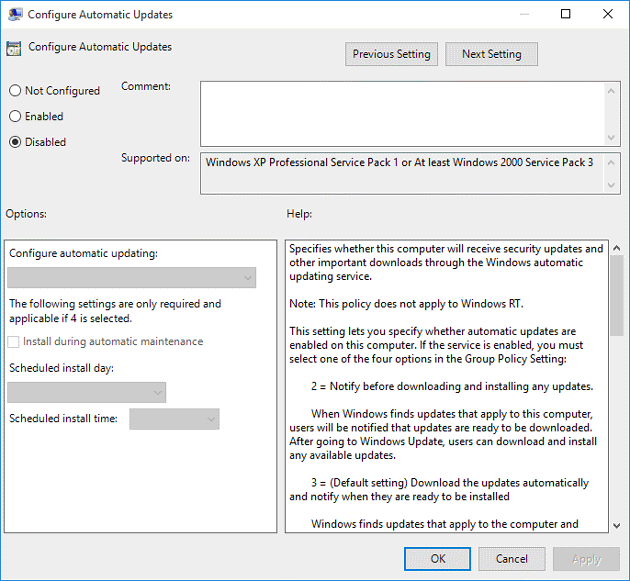This screenshot has width=630, height=581.
Task: Select the Not Configured radio button
Action: point(15,91)
